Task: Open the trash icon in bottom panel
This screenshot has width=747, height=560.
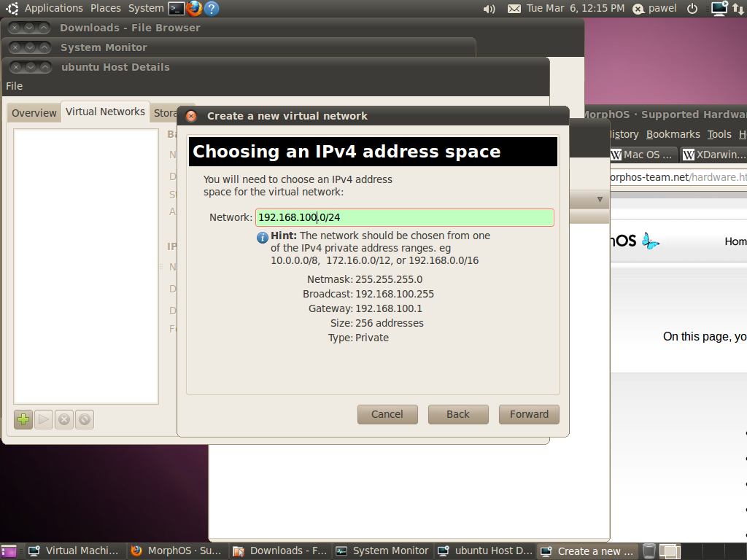Action: click(x=649, y=551)
